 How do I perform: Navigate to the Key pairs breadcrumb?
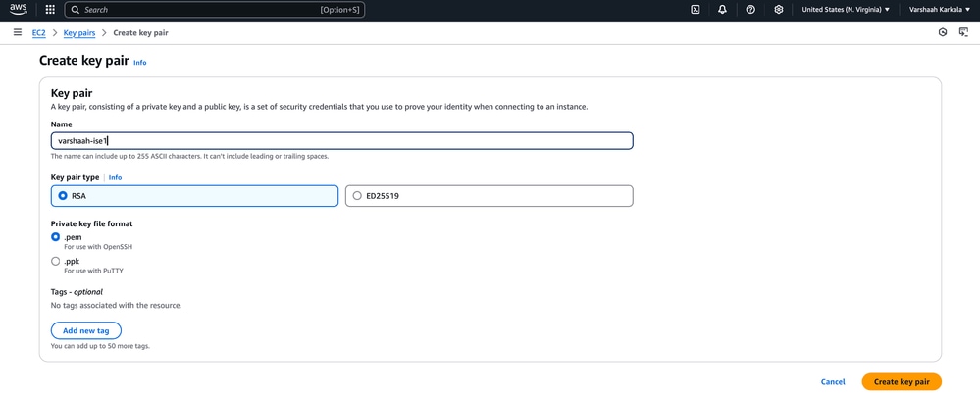79,33
